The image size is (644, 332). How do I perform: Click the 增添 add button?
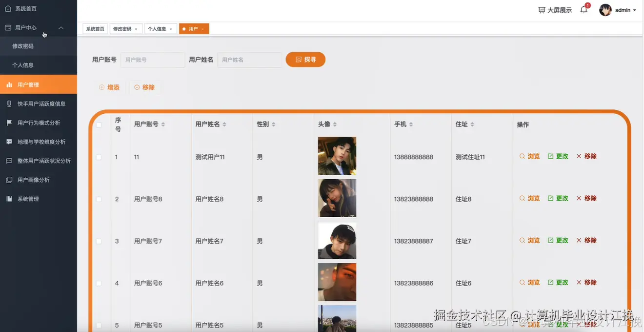109,87
